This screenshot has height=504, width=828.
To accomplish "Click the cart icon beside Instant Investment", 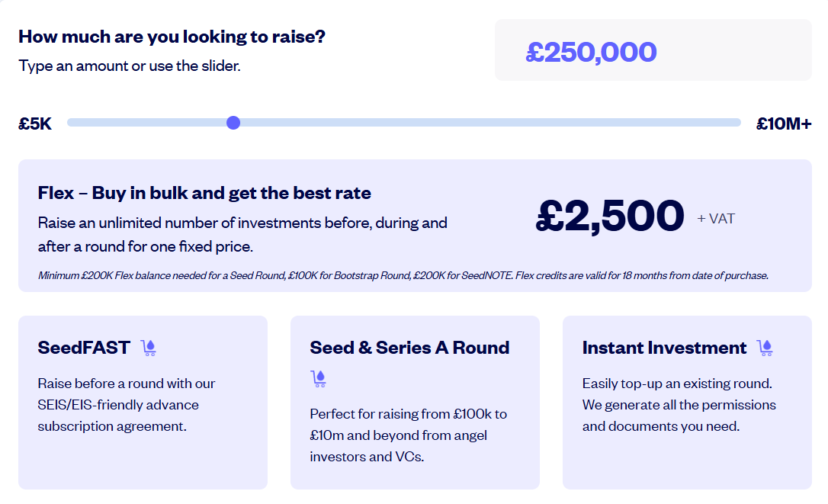I will (x=765, y=348).
